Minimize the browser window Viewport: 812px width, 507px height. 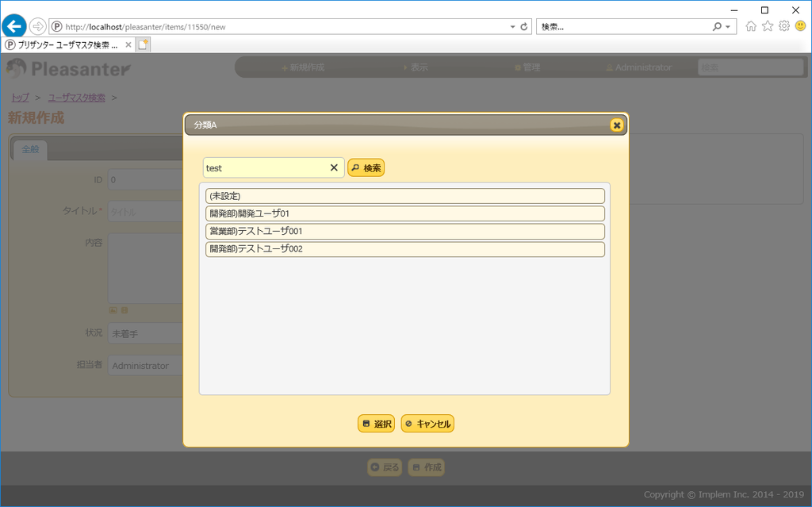pos(733,10)
